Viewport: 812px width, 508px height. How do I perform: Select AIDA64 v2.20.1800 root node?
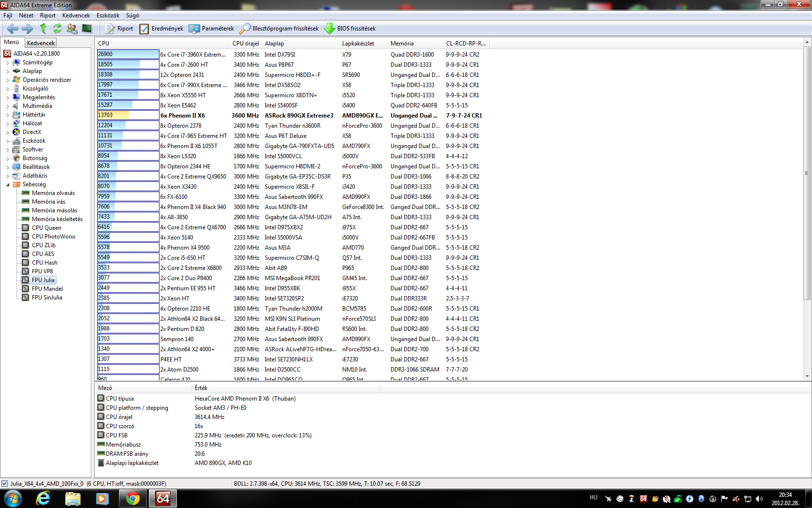(36, 54)
